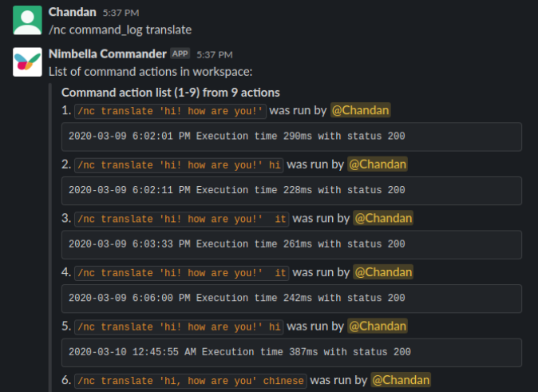The image size is (538, 392).
Task: Click the @Chandan mention in action 2
Action: click(x=378, y=164)
